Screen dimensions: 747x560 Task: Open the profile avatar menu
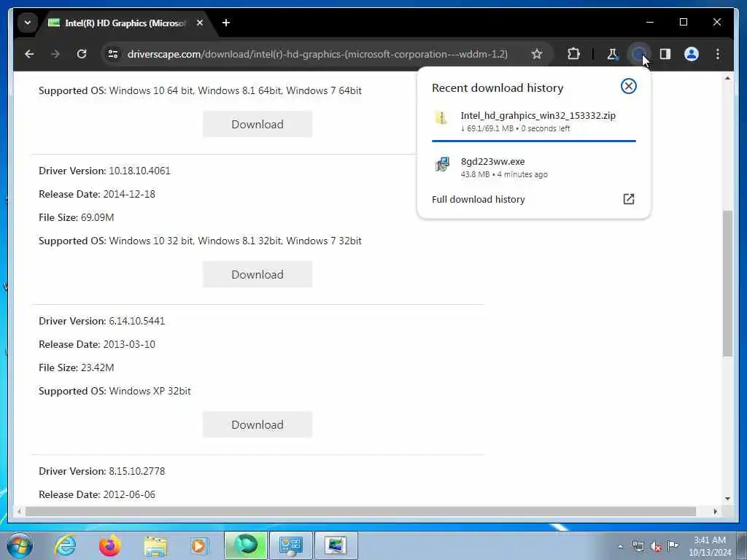[x=692, y=54]
